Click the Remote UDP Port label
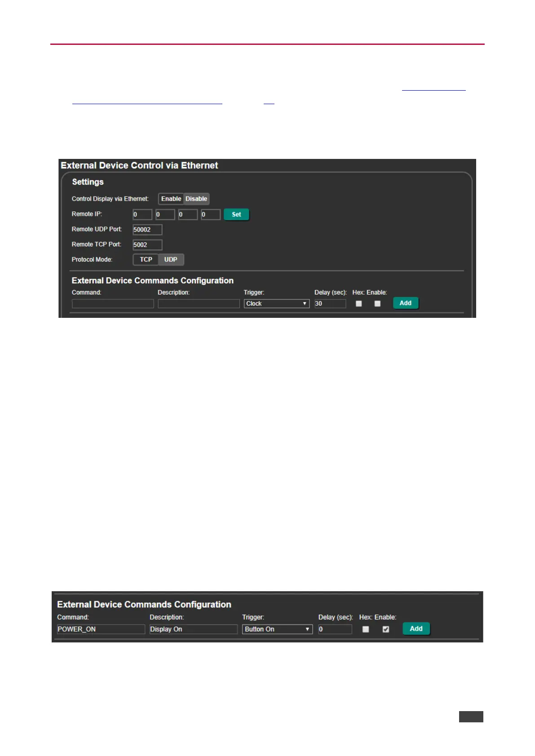535x756 pixels. [x=97, y=229]
